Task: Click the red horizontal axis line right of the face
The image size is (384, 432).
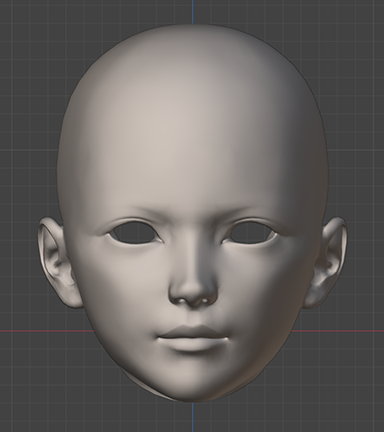Action: coord(337,331)
